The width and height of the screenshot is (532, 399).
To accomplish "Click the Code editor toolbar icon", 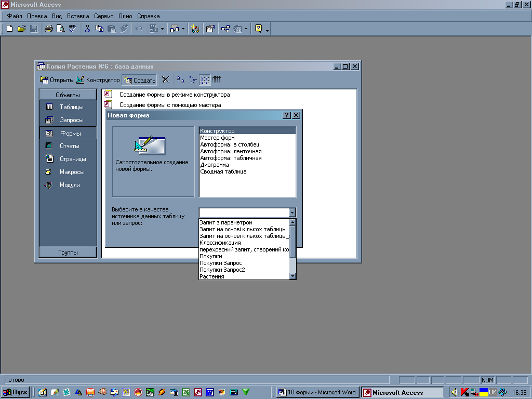I will 195,29.
